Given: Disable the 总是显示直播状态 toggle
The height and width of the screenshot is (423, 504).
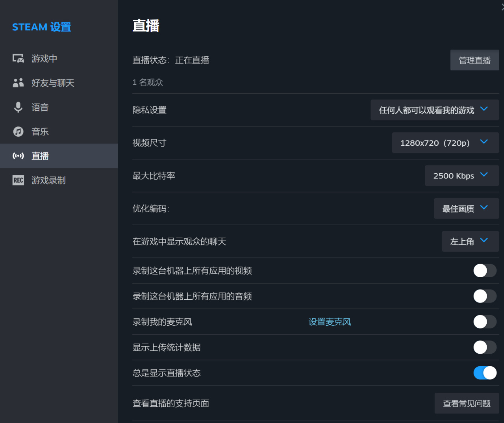Looking at the screenshot, I should [485, 373].
